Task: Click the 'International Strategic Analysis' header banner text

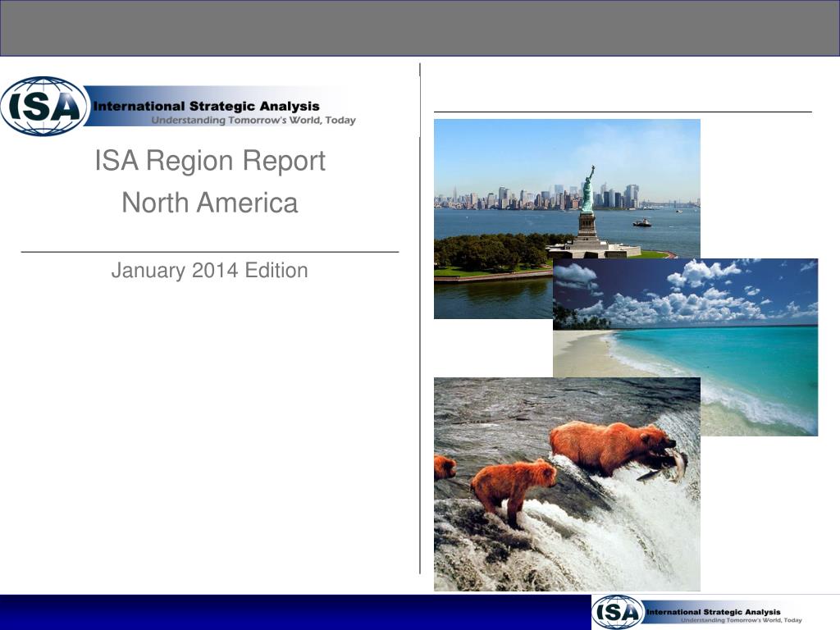Action: 206,106
